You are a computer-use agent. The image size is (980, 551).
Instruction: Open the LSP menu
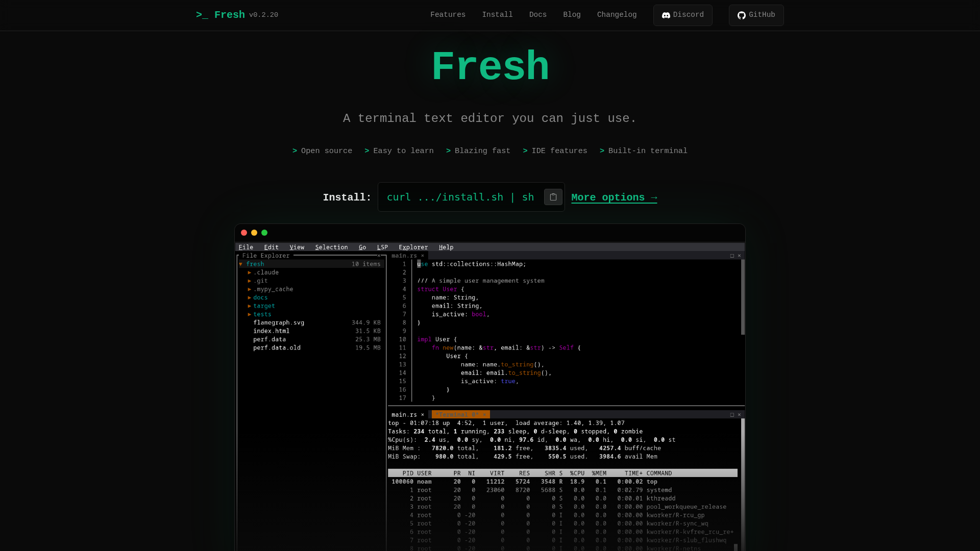(x=382, y=247)
